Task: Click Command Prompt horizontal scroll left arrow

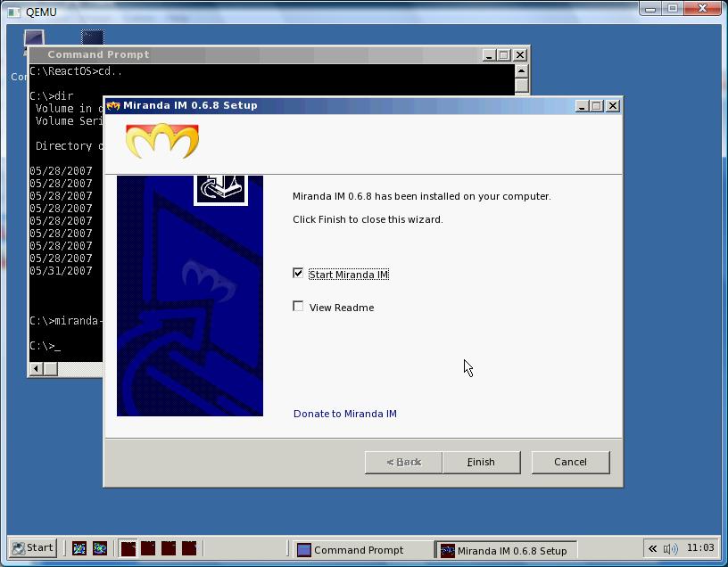Action: (37, 369)
